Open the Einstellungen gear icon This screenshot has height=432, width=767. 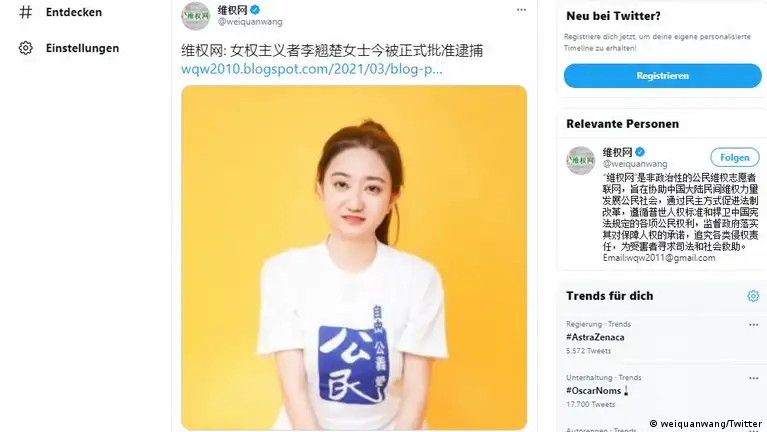(x=25, y=48)
